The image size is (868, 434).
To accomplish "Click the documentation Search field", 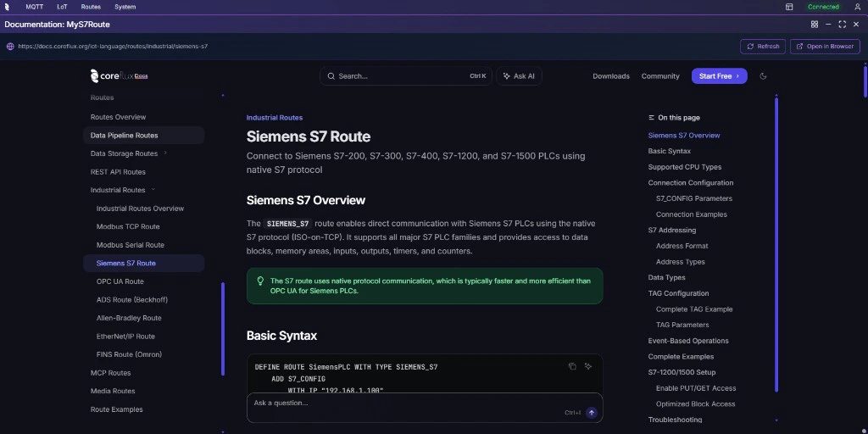I will (406, 75).
